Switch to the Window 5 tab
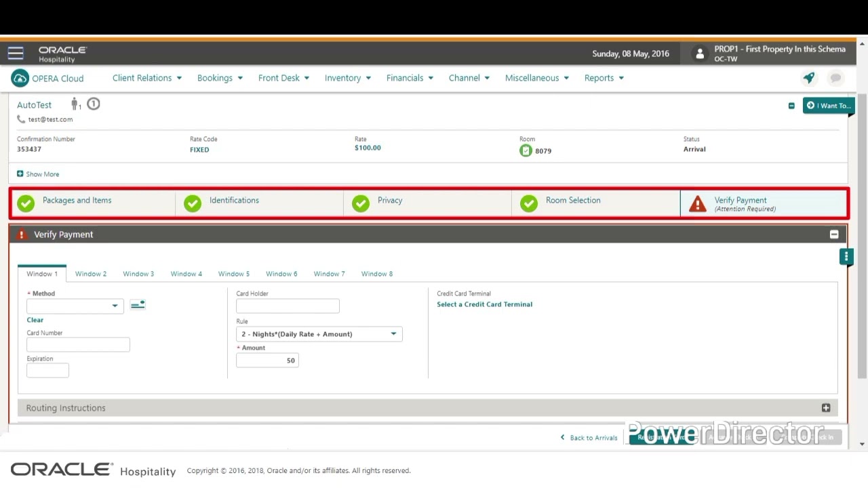This screenshot has height=488, width=868. [x=234, y=274]
